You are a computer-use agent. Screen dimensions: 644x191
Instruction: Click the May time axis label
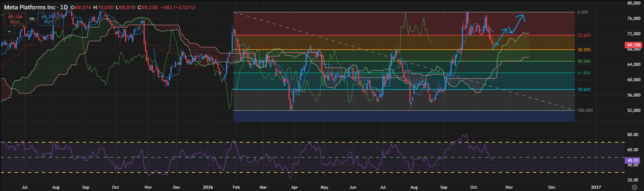point(324,187)
